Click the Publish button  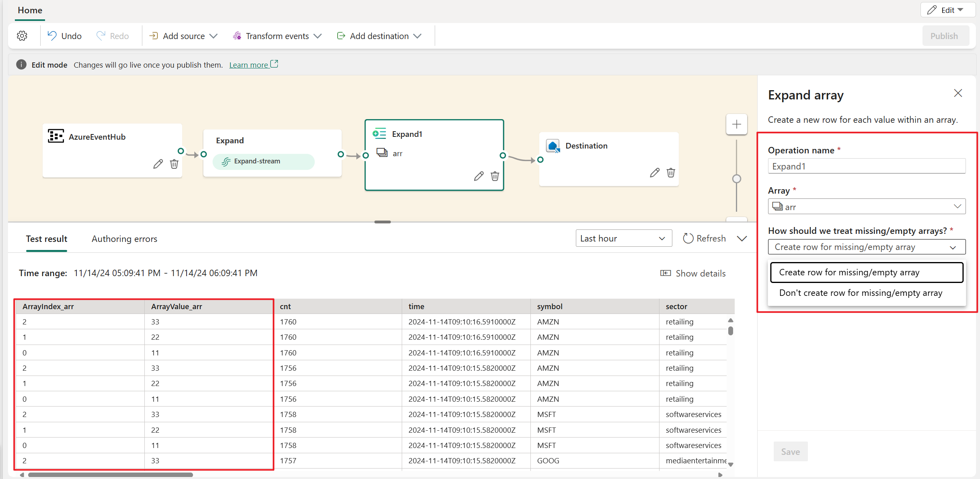coord(944,36)
